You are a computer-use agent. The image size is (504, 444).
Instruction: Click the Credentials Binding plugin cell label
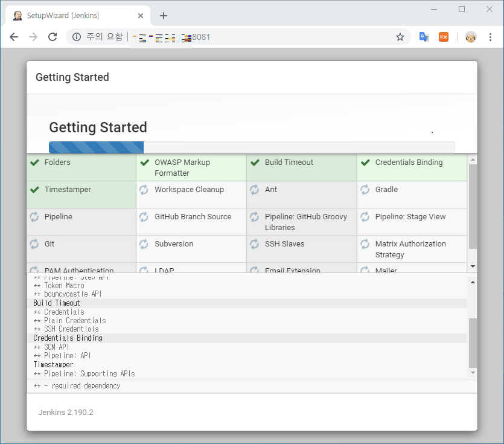click(409, 162)
